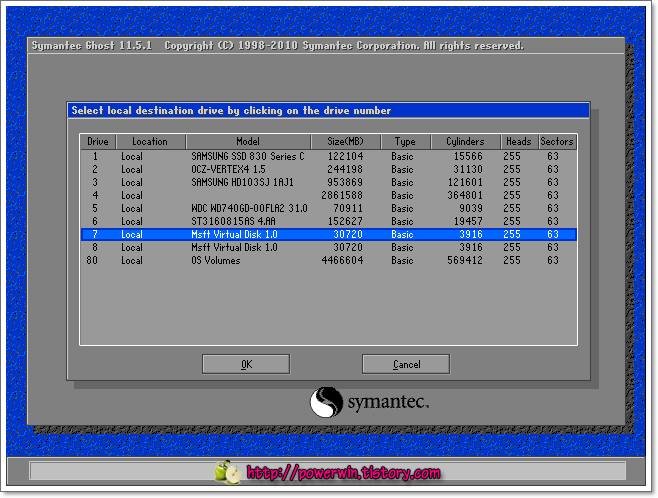Screen dimensions: 658x498
Task: Click the Sectors column header
Action: coord(557,142)
